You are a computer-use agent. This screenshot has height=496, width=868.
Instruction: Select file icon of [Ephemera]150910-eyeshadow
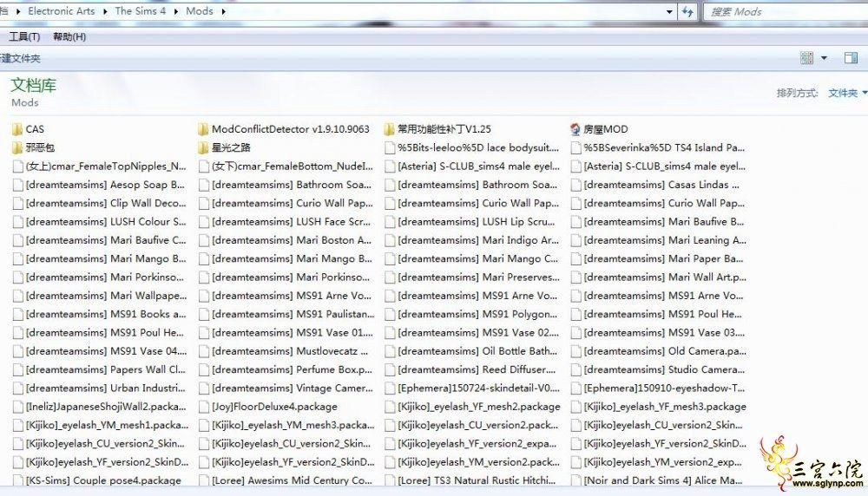point(575,388)
